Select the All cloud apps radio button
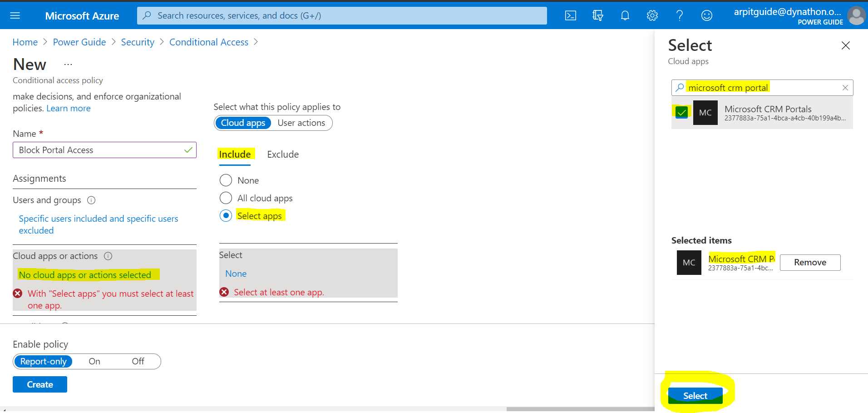This screenshot has height=413, width=868. pos(226,198)
